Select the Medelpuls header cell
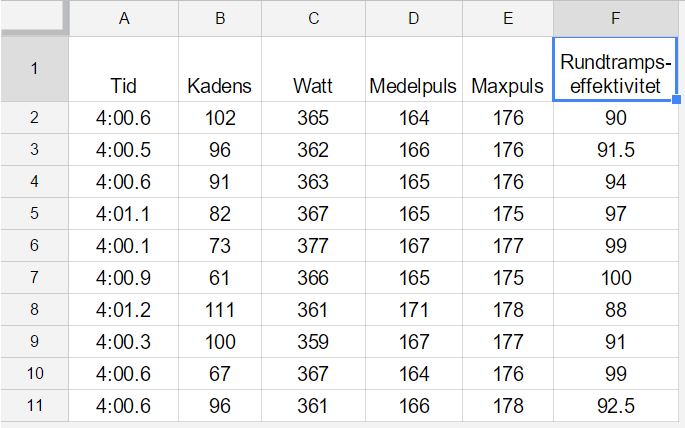The width and height of the screenshot is (685, 428). click(414, 69)
